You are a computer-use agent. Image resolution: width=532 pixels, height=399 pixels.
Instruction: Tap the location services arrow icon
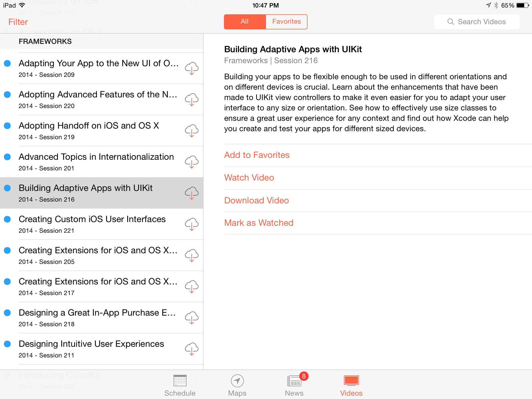point(488,5)
